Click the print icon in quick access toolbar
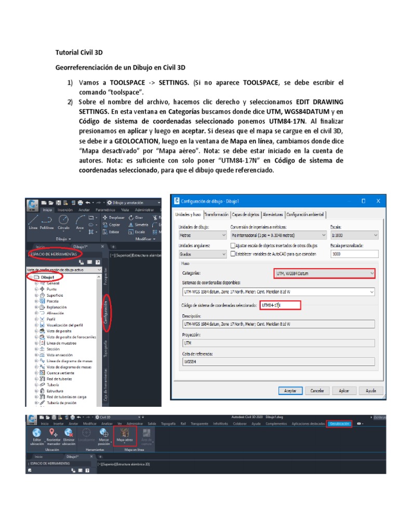The image size is (399, 532). click(x=80, y=203)
